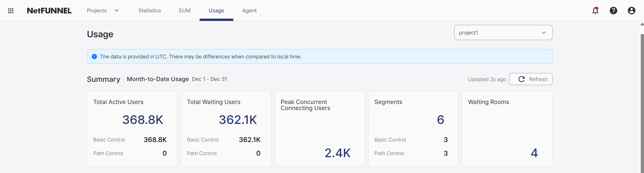Click the 2.4K peak users value
The width and height of the screenshot is (644, 173).
(x=338, y=153)
